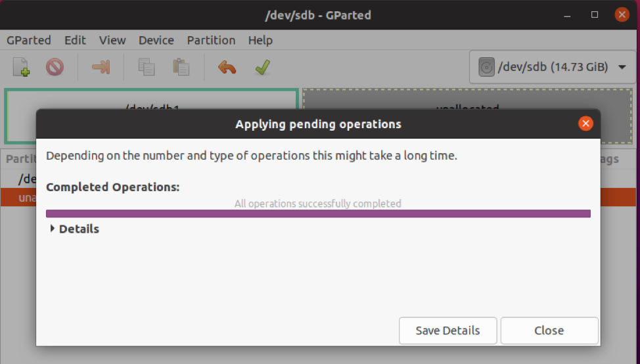Close the Applying pending operations dialog
Viewport: 640px width, 364px height.
coord(585,124)
